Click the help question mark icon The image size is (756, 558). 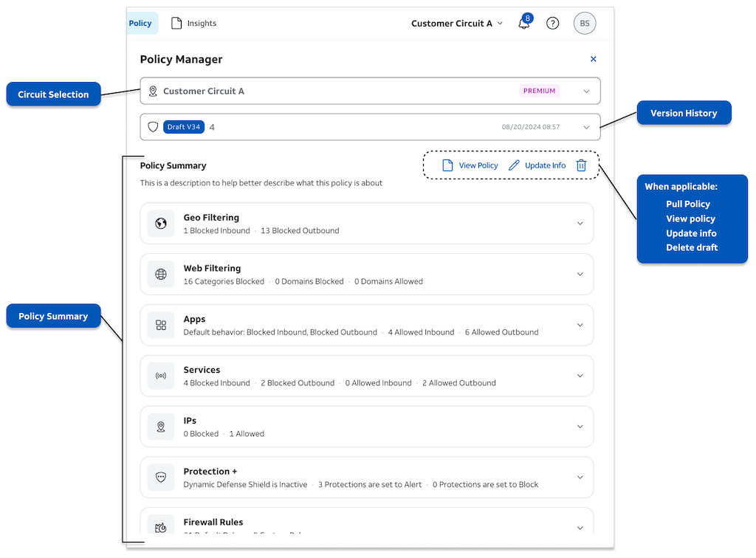(x=552, y=23)
